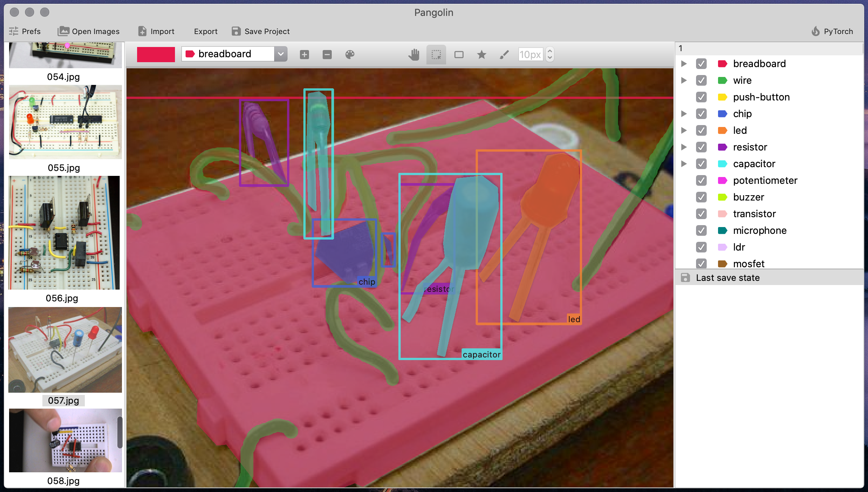Click the add label plus icon
The image size is (868, 492).
(304, 55)
